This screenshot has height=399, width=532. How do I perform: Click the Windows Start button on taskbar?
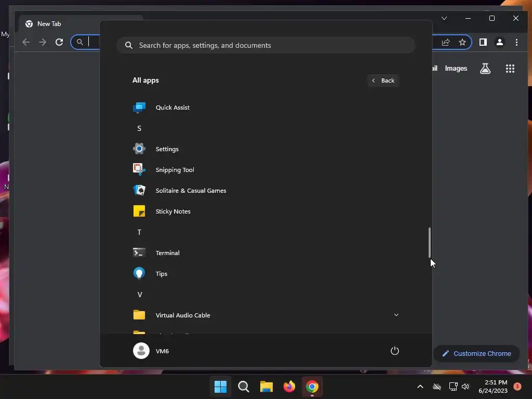(220, 387)
